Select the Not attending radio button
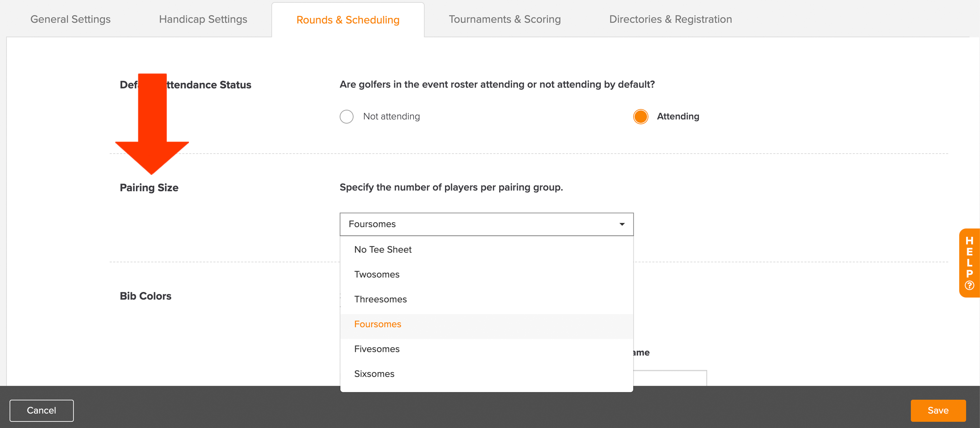 [x=347, y=116]
